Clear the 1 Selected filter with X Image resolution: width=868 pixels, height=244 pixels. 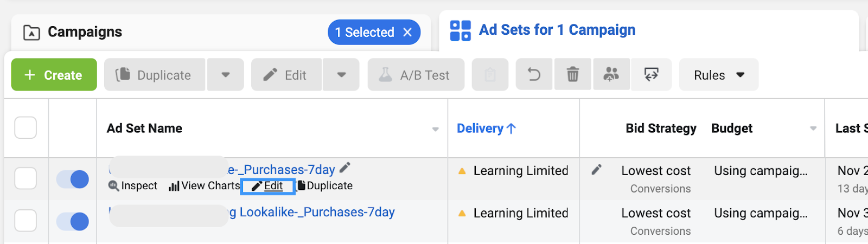pos(408,33)
